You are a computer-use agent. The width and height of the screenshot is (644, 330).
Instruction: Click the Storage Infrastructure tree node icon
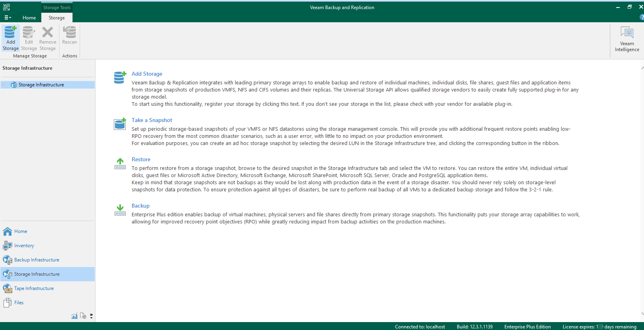click(14, 85)
